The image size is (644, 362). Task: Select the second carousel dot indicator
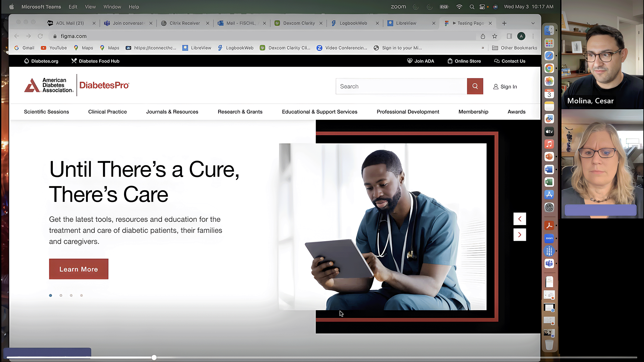61,295
